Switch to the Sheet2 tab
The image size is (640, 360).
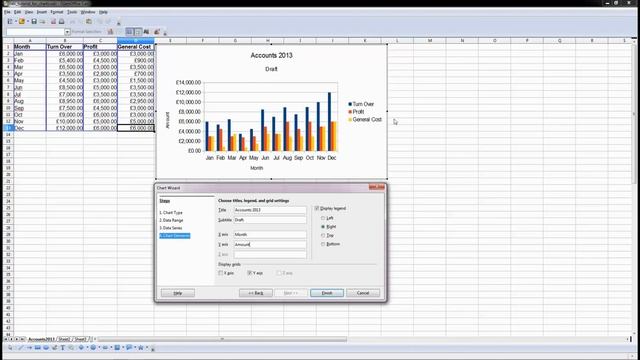(64, 339)
